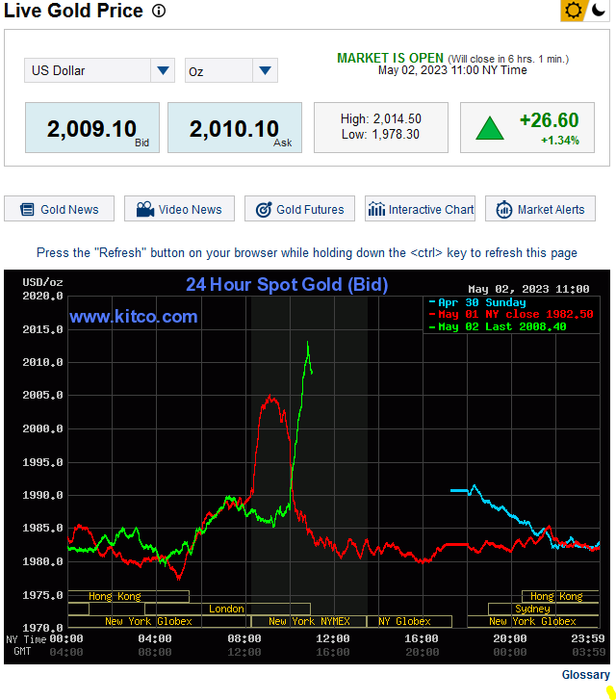616x700 pixels.
Task: Click the Sydney session label
Action: (532, 609)
